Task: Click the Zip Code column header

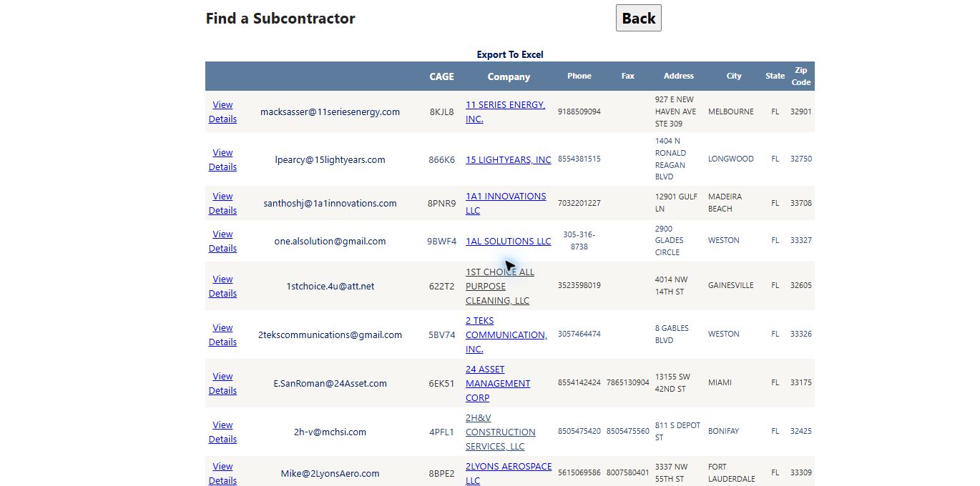Action: 801,76
